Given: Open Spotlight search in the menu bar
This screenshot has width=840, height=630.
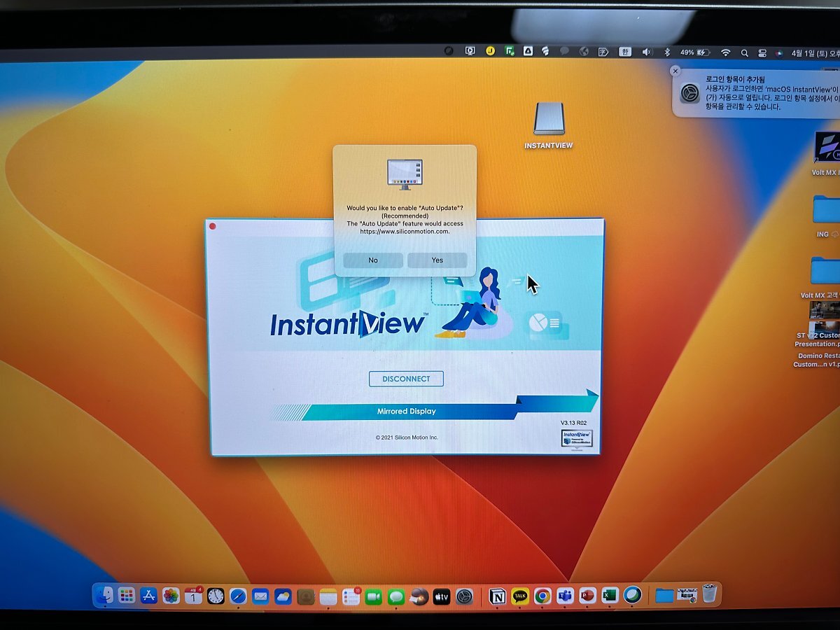Looking at the screenshot, I should tap(744, 52).
